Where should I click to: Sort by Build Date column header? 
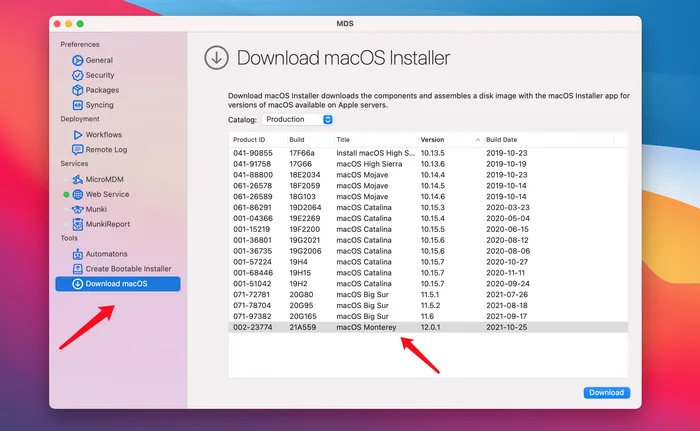(501, 140)
